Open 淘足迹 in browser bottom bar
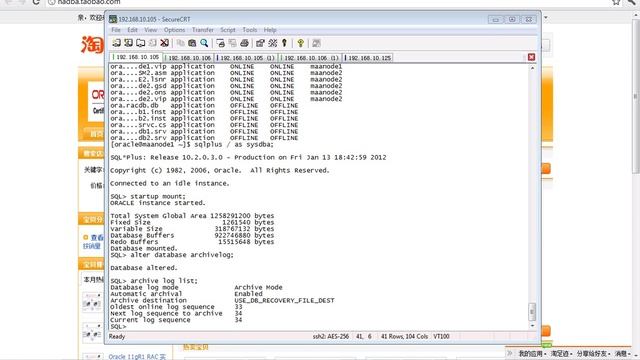 point(561,353)
